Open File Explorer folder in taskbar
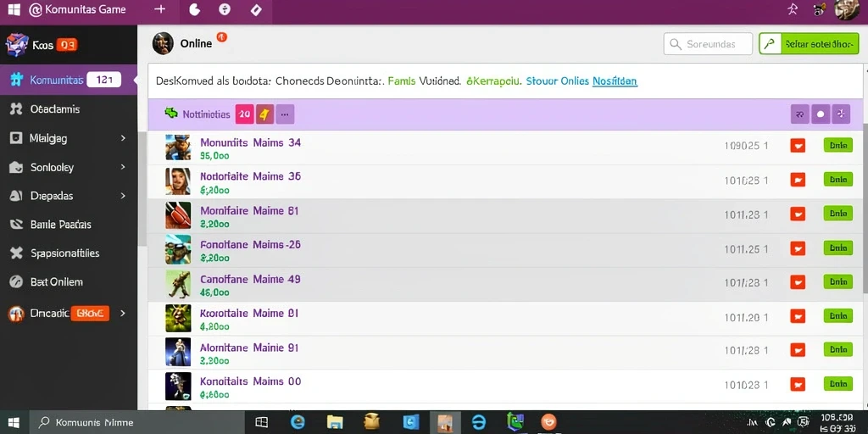 (x=336, y=422)
